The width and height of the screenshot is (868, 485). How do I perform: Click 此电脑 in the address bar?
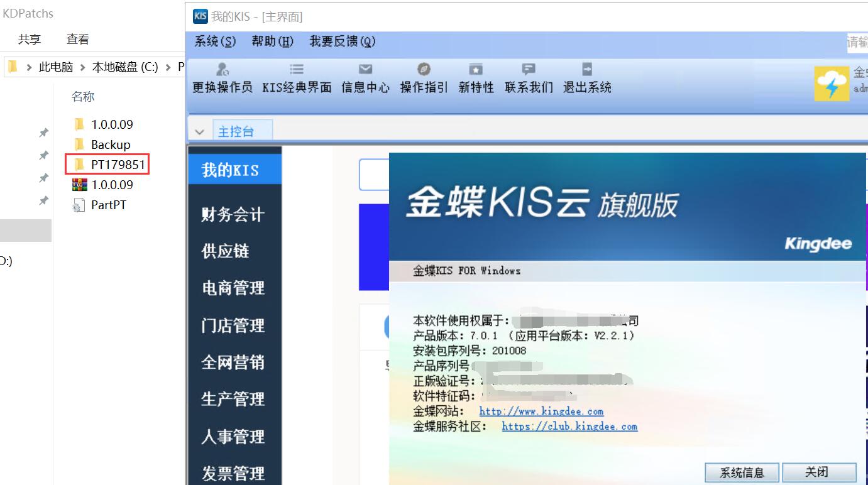coord(56,67)
